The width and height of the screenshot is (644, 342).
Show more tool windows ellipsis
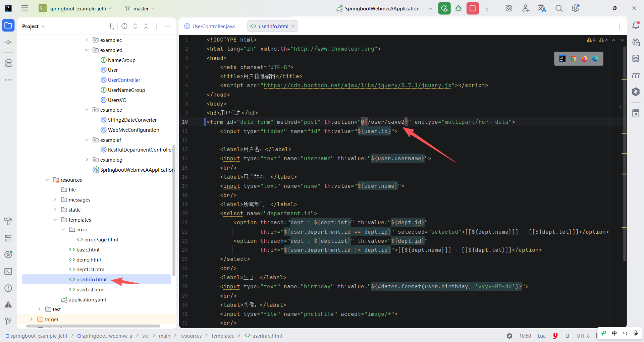(8, 80)
